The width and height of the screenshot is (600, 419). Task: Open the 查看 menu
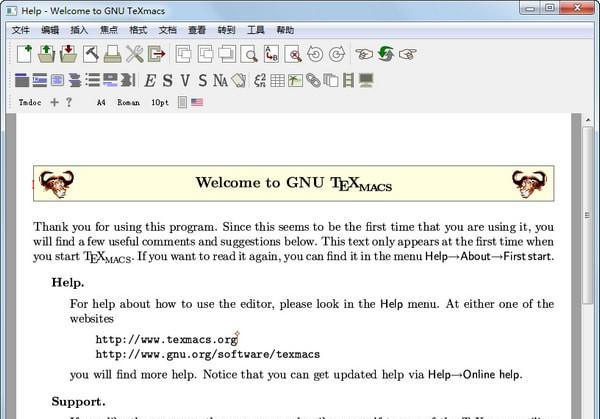(x=197, y=30)
